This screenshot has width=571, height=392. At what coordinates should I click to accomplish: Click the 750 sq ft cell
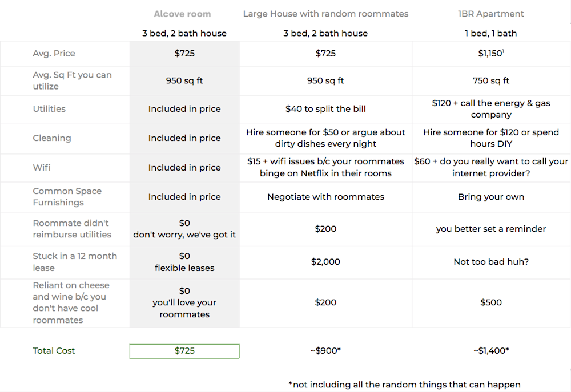coord(491,81)
